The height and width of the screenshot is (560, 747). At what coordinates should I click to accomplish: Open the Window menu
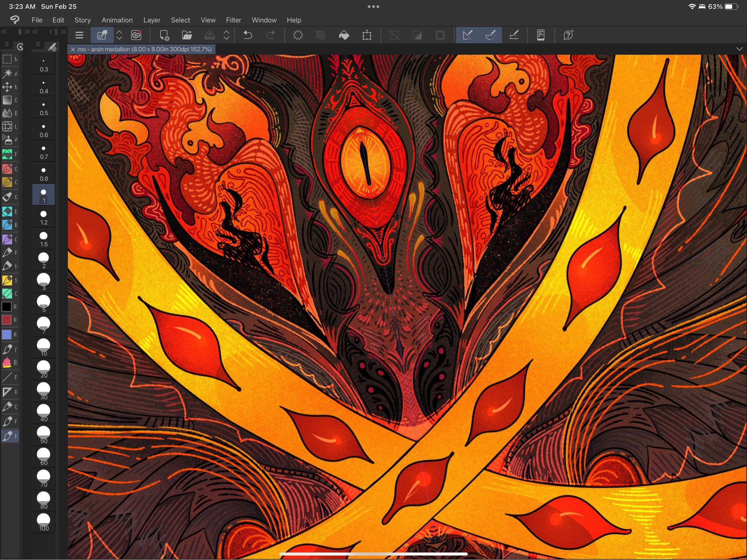pyautogui.click(x=264, y=20)
